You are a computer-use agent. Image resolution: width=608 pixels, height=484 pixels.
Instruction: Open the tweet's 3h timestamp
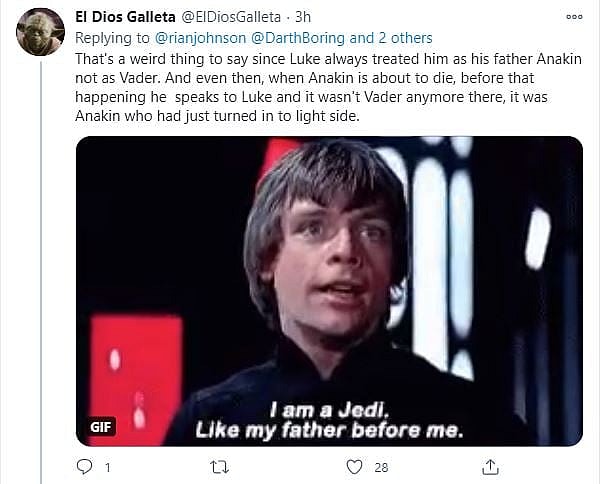(301, 17)
